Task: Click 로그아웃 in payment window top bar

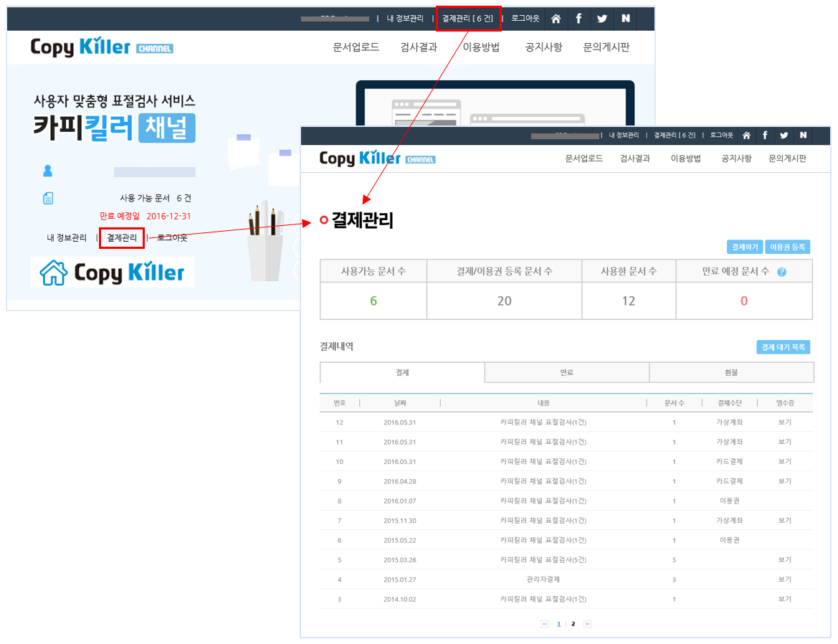Action: pyautogui.click(x=721, y=136)
